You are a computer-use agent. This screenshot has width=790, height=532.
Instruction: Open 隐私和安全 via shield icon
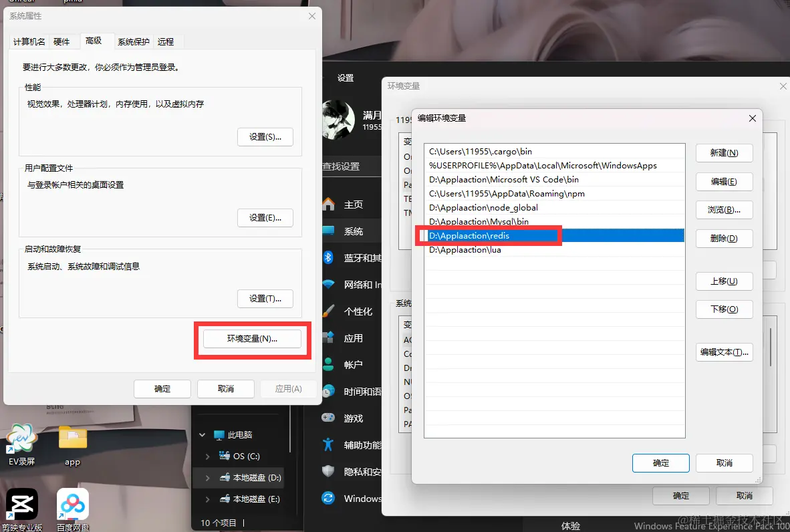click(328, 471)
